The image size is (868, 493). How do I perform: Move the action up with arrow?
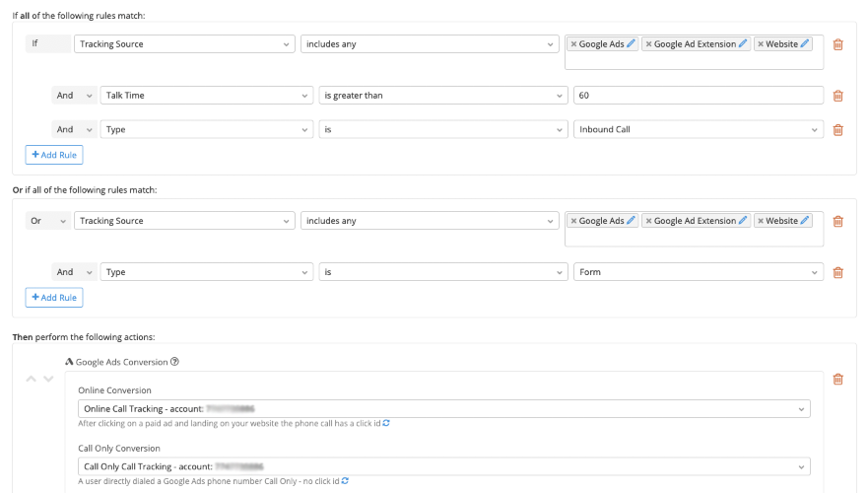point(31,379)
